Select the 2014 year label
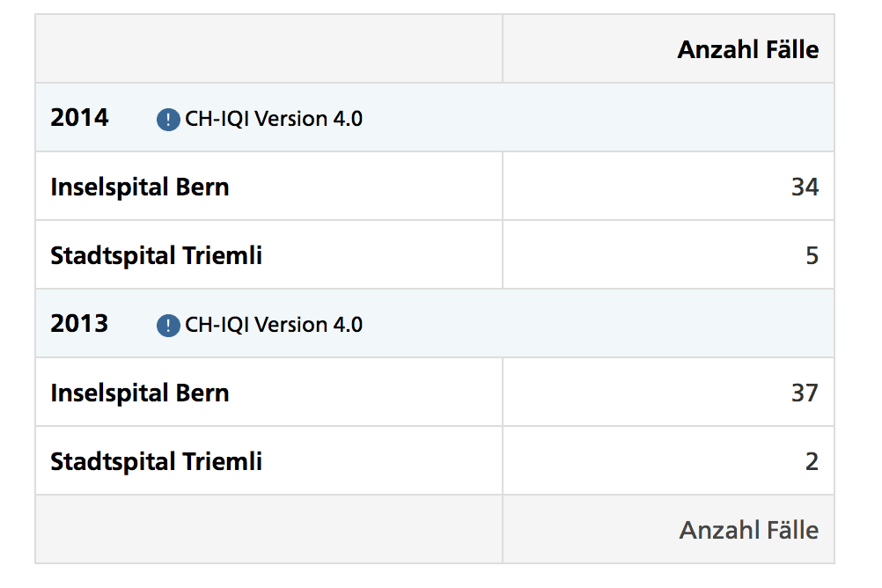The width and height of the screenshot is (882, 588). [x=79, y=118]
